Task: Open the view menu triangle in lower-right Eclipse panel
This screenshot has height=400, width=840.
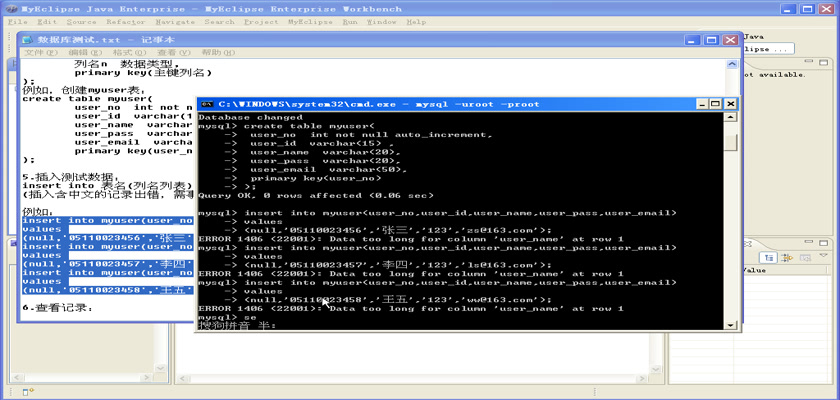Action: [823, 256]
